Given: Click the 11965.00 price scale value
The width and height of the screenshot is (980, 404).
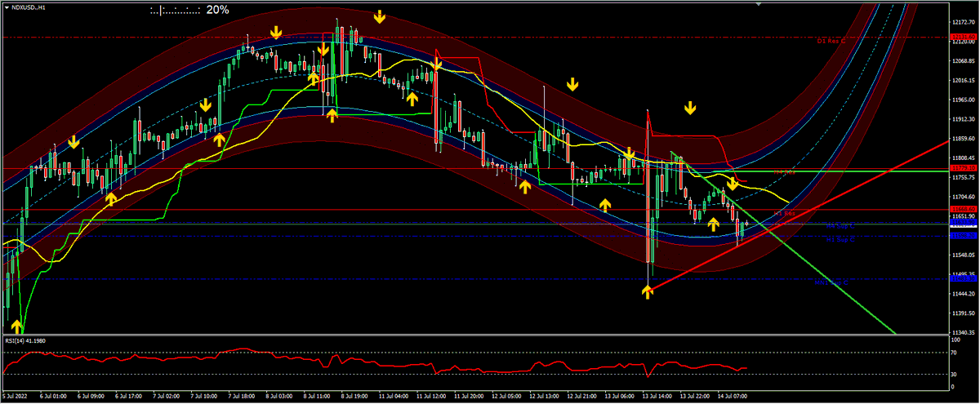Looking at the screenshot, I should pyautogui.click(x=964, y=100).
